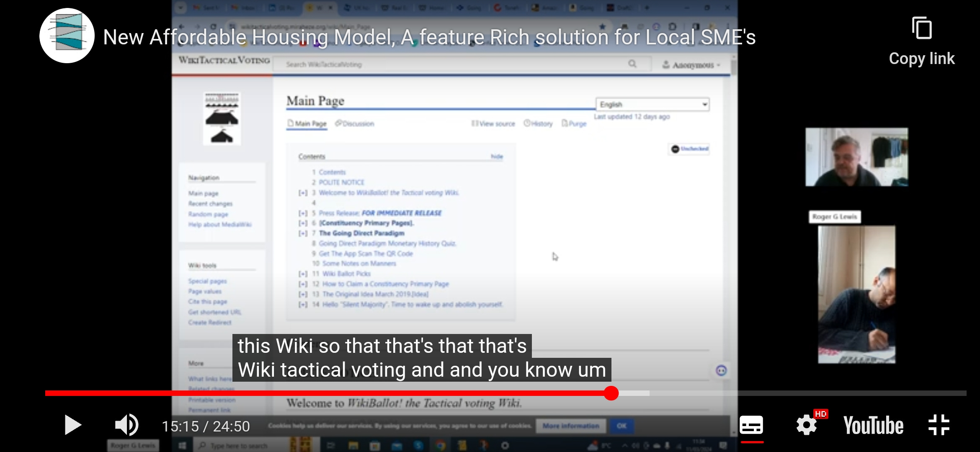This screenshot has height=452, width=980.
Task: Open the History tab
Action: pyautogui.click(x=538, y=123)
